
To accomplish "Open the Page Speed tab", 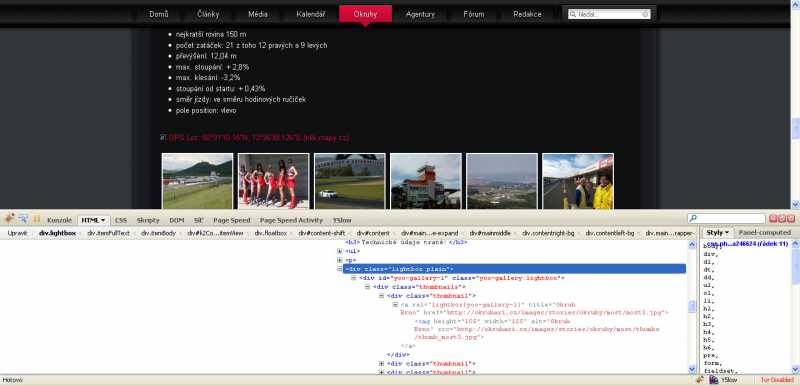I will coord(232,220).
